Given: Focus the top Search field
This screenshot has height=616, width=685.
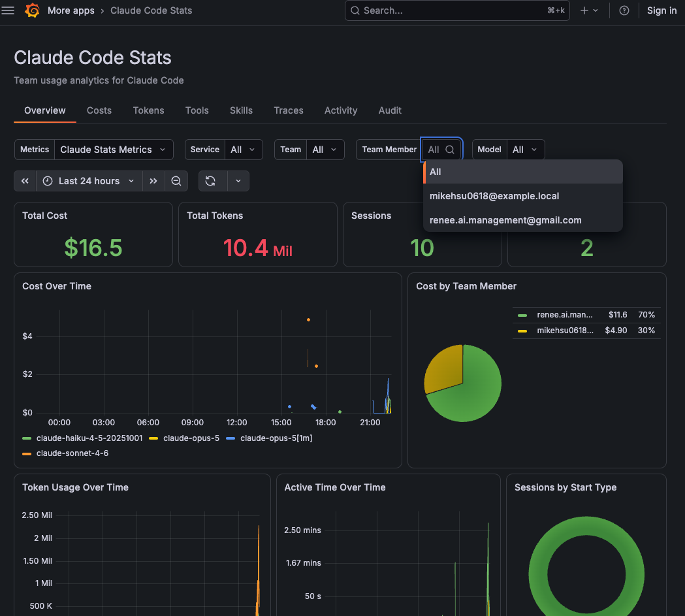Looking at the screenshot, I should pyautogui.click(x=457, y=10).
